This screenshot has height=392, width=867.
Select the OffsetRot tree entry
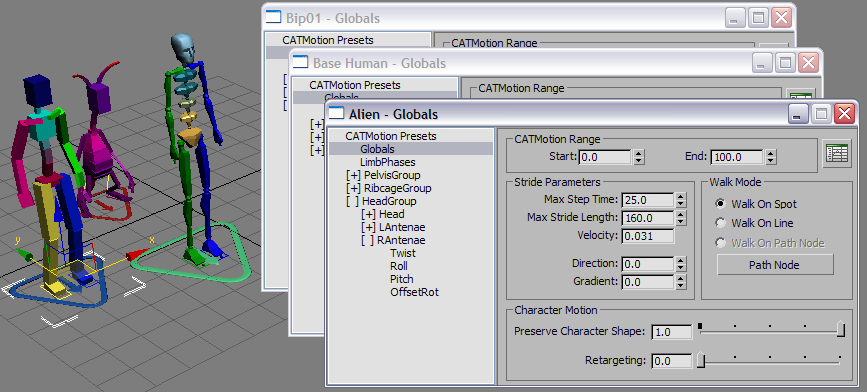click(414, 292)
